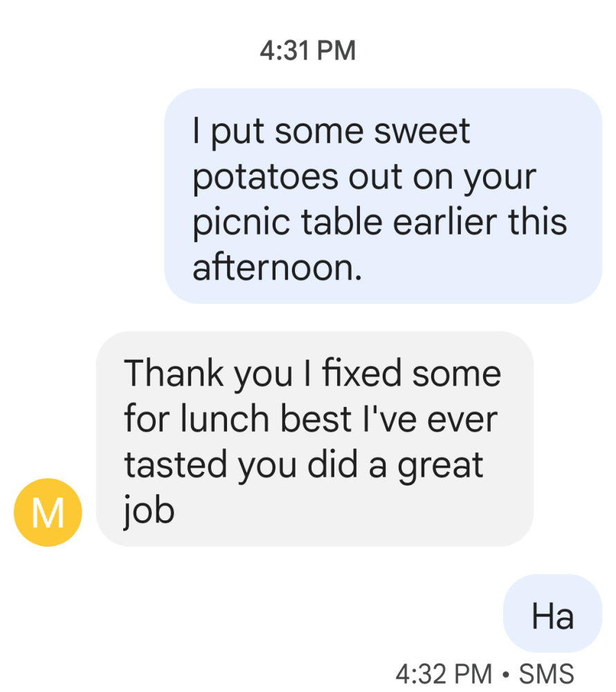
Task: Click the word table in the sent message
Action: pos(341,221)
